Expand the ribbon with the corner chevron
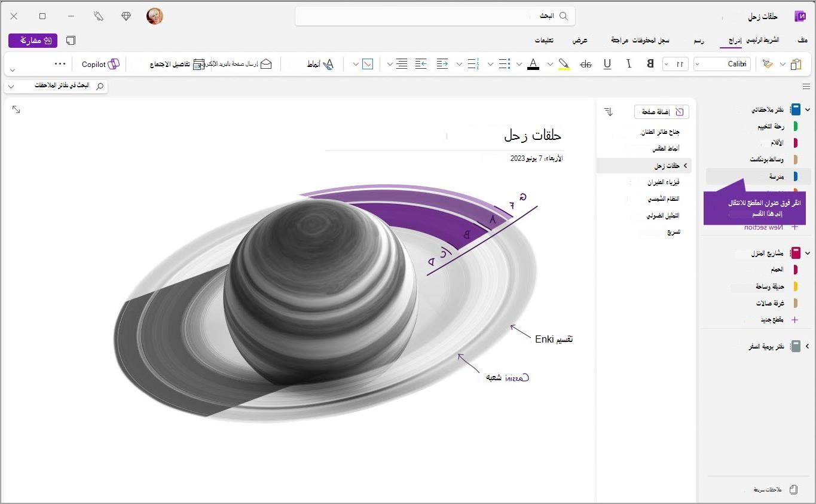Viewport: 816px width, 504px height. (13, 71)
